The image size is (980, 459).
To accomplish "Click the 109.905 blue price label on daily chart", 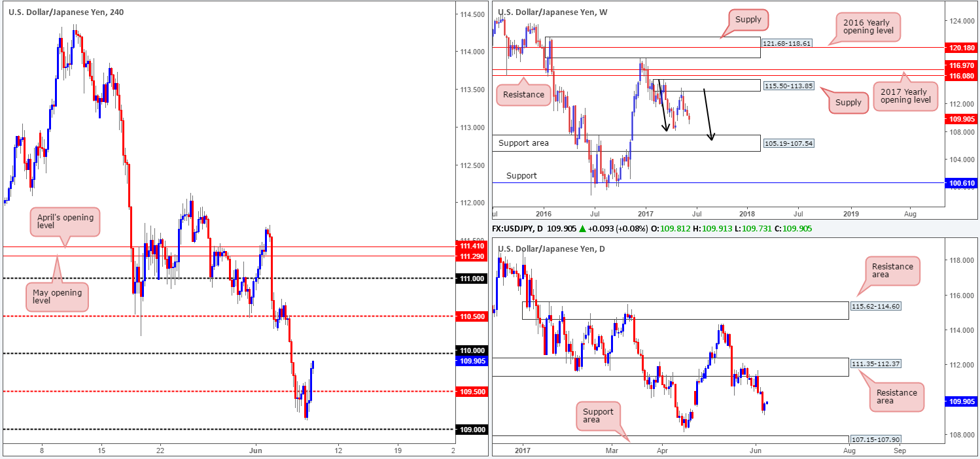I will pos(963,402).
